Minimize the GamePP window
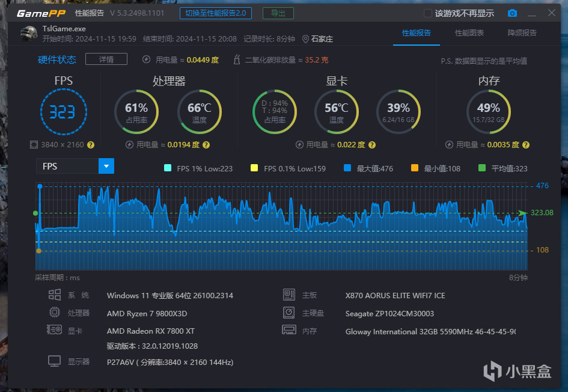568x392 pixels. click(x=532, y=14)
